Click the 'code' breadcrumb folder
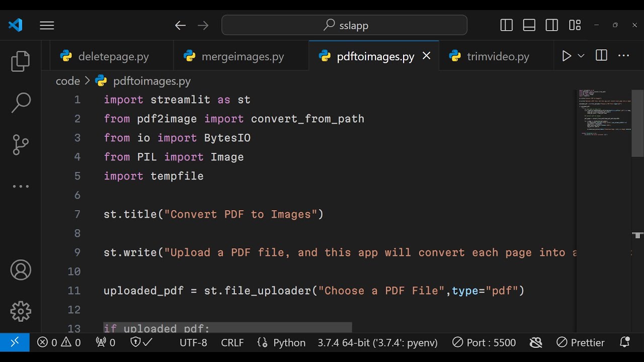644x362 pixels. point(68,81)
